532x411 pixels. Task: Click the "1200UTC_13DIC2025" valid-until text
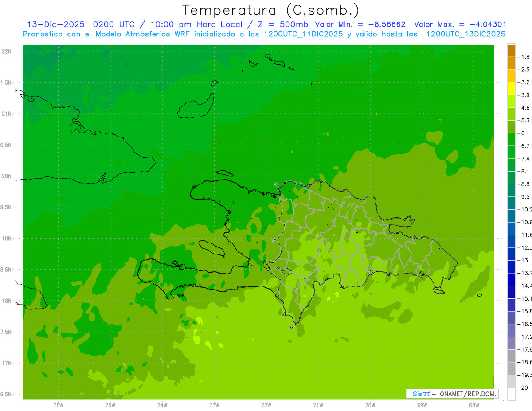pyautogui.click(x=465, y=34)
